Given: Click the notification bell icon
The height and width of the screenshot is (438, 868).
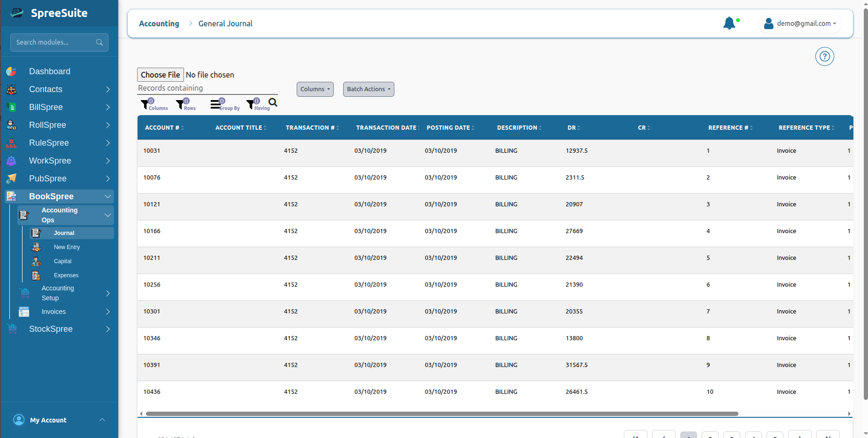Looking at the screenshot, I should pyautogui.click(x=729, y=23).
